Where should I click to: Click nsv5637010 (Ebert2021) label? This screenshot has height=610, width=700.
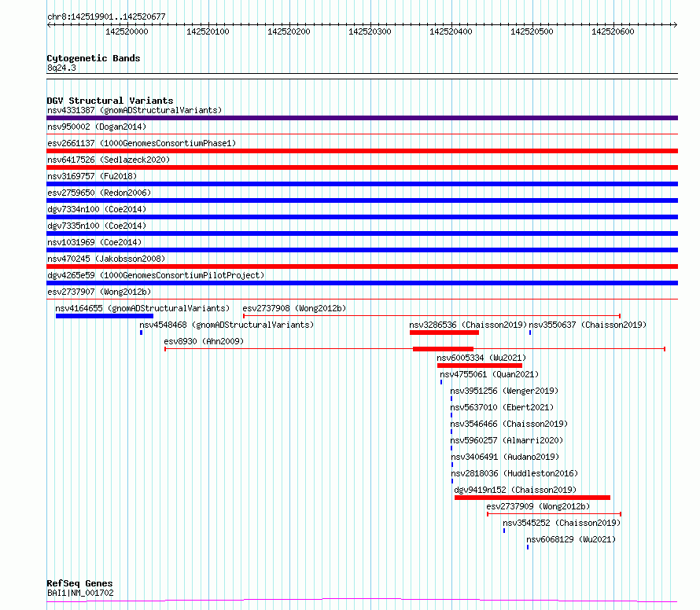tap(502, 407)
